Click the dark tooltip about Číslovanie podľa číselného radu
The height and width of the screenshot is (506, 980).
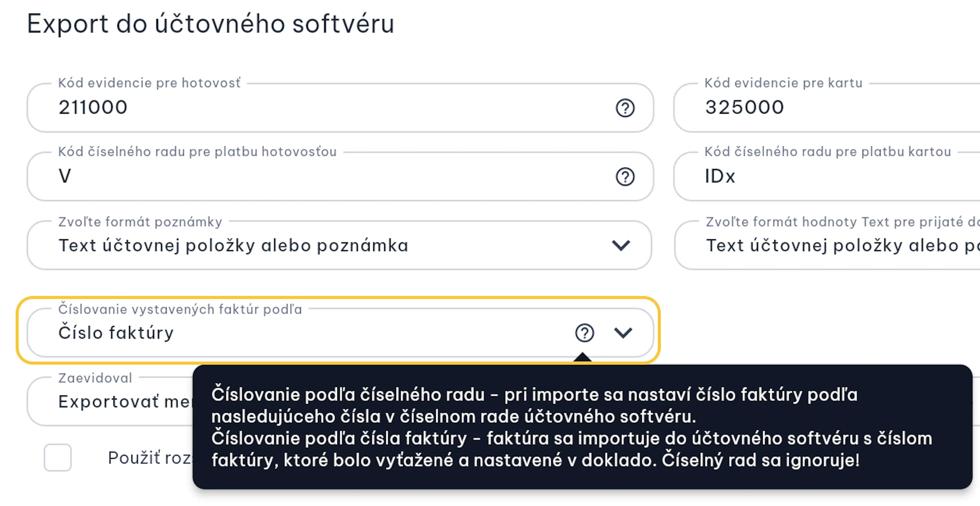[x=582, y=427]
